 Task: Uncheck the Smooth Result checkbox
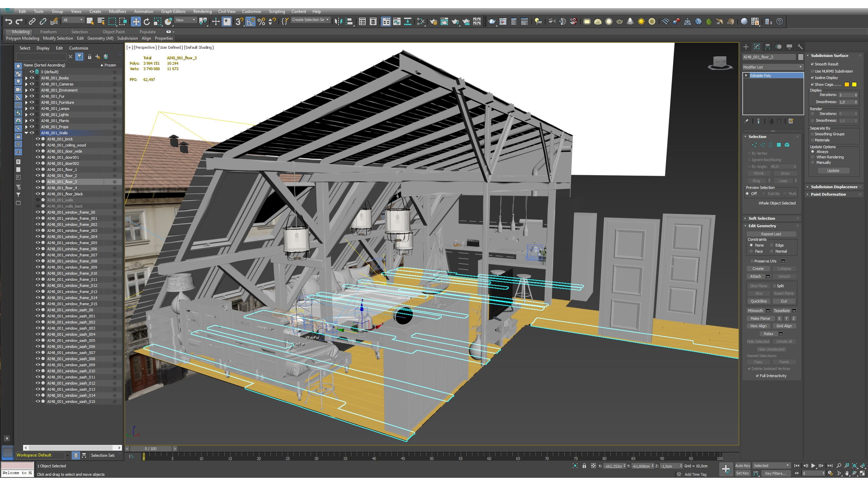tap(812, 64)
